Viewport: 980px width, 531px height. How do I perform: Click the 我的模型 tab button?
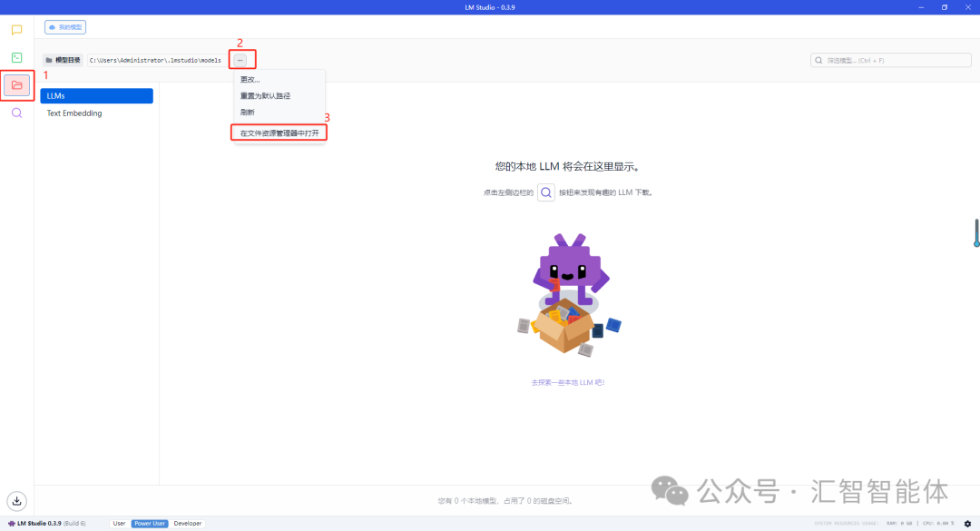65,27
